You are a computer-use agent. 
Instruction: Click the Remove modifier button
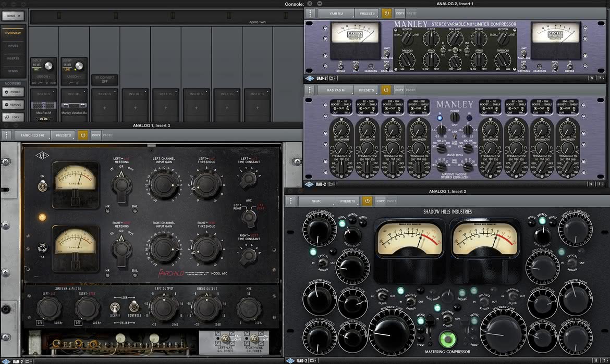point(13,105)
